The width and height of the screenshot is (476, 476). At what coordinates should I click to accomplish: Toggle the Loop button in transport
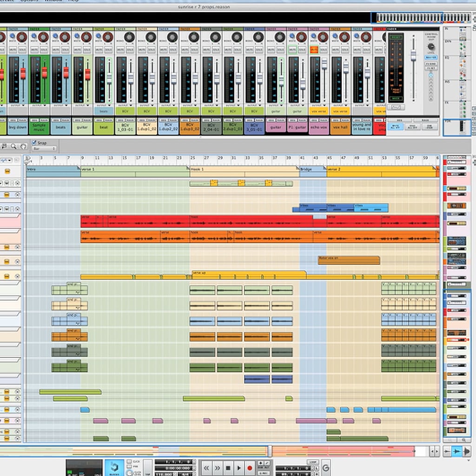[x=312, y=462]
